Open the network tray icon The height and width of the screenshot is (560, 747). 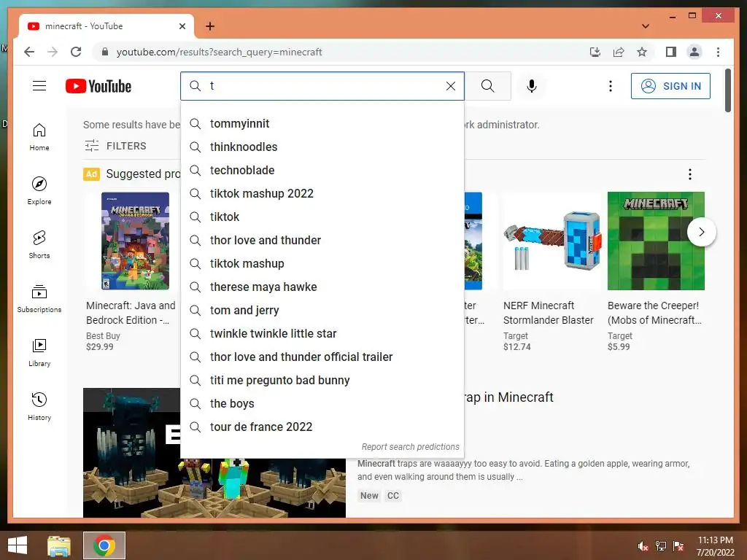661,546
